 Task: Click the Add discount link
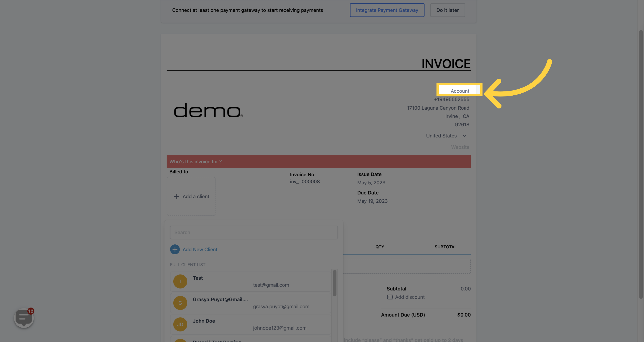410,297
